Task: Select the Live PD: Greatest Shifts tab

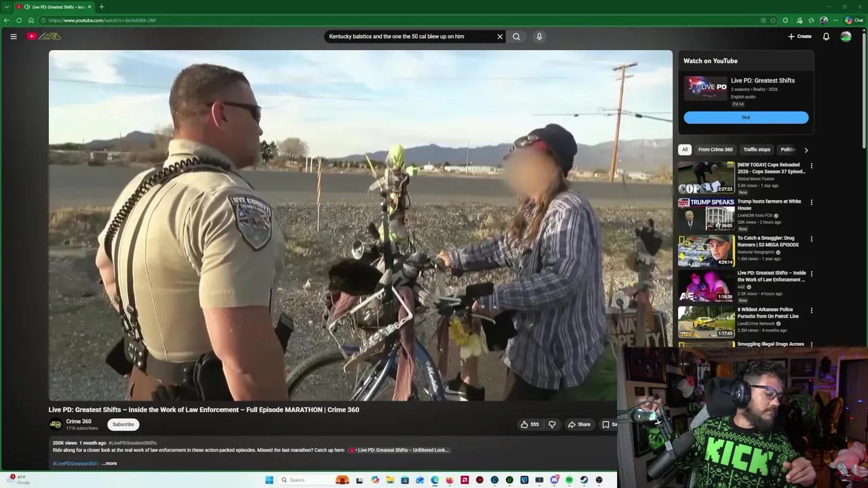Action: point(54,7)
